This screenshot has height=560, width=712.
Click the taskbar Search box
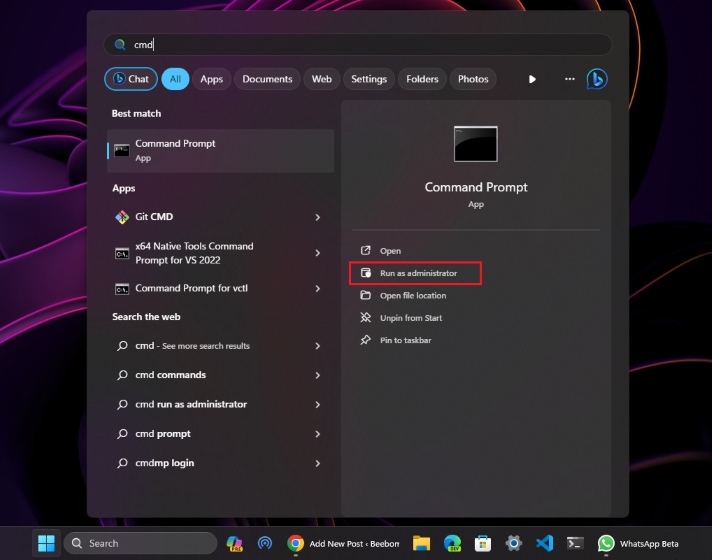(140, 543)
